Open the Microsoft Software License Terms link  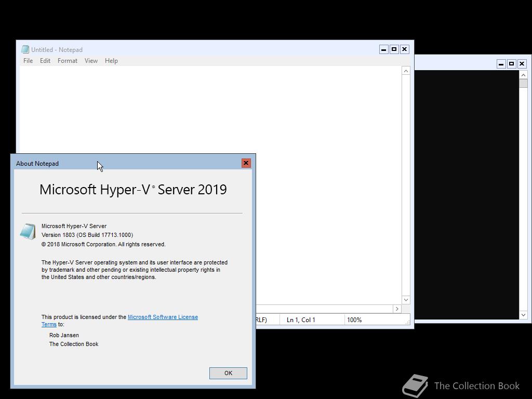click(163, 317)
